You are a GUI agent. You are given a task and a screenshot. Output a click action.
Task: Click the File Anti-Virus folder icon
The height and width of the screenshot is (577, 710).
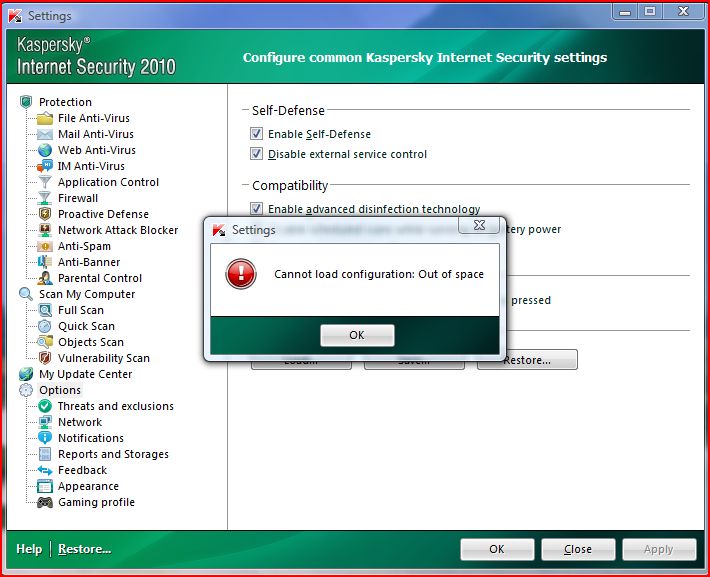45,118
